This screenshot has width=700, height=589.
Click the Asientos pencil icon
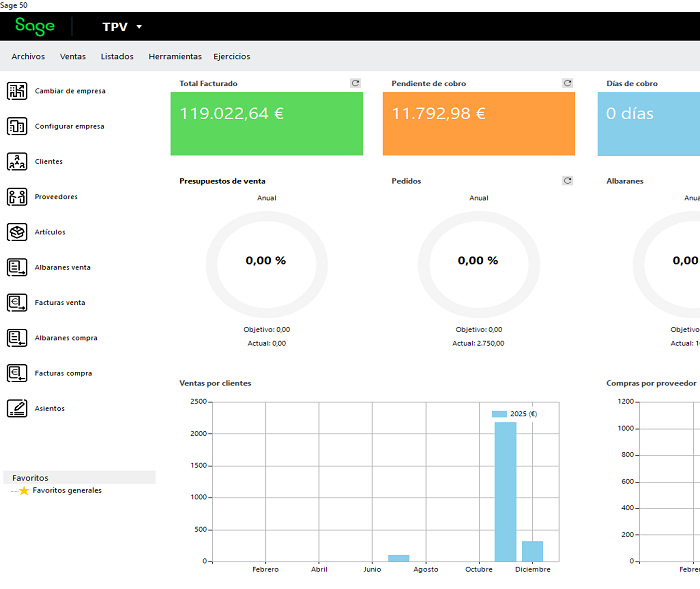point(17,408)
